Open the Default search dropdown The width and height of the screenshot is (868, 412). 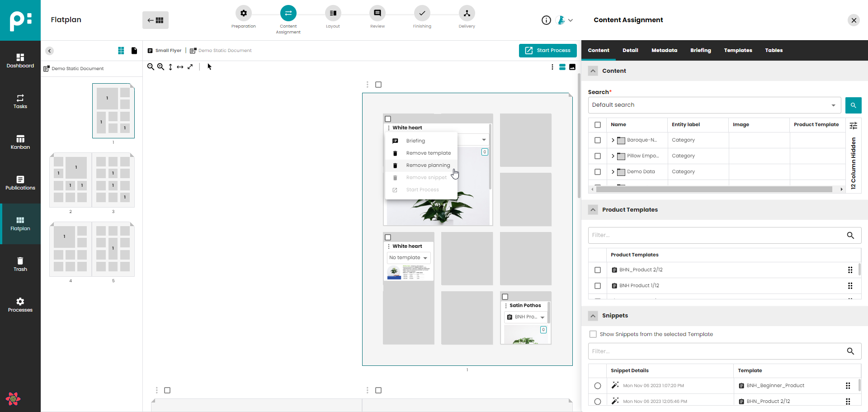coord(714,105)
